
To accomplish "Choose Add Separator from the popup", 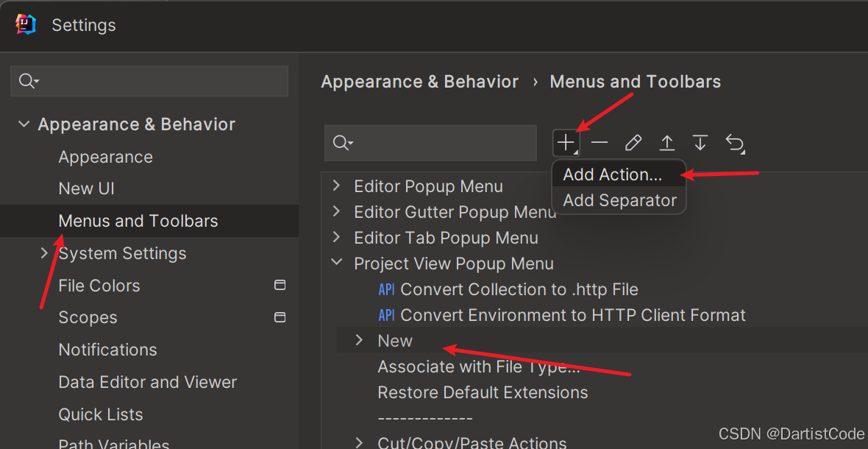I will (619, 200).
